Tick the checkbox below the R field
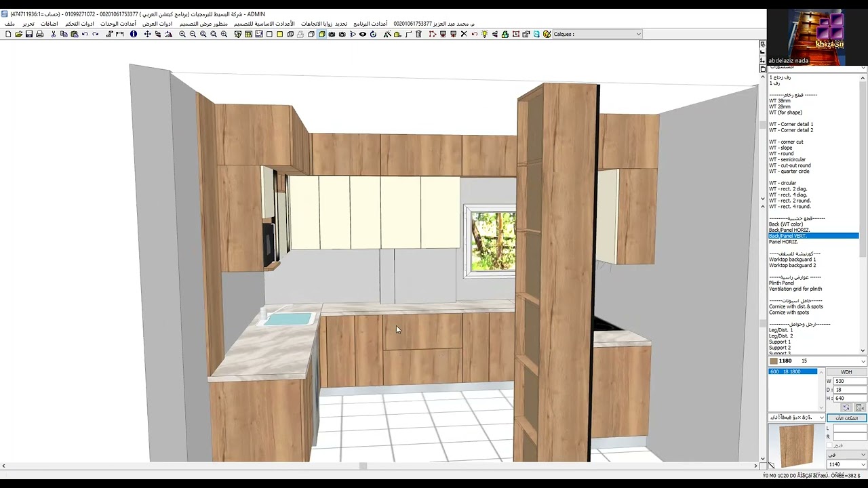Image resolution: width=868 pixels, height=488 pixels. click(x=829, y=445)
